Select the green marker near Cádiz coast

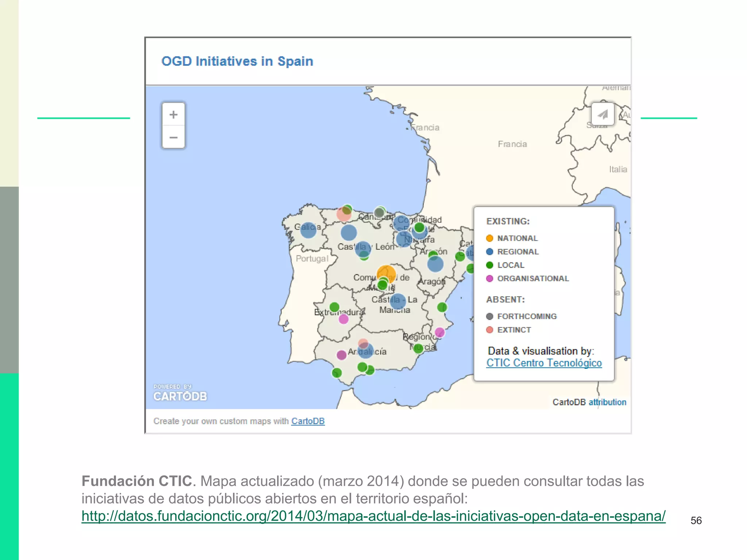pos(337,373)
